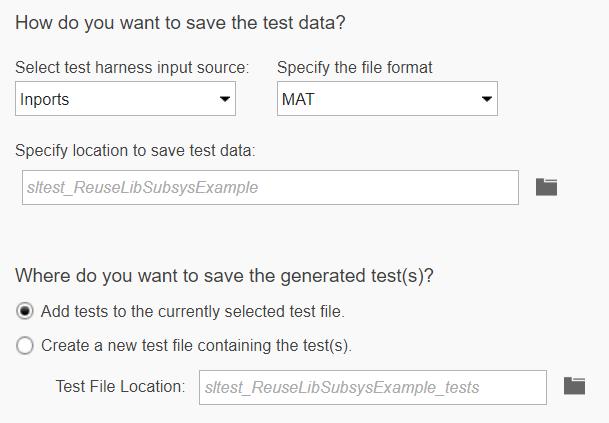
Task: Click the arrow on the MAT combo box
Action: pyautogui.click(x=486, y=99)
